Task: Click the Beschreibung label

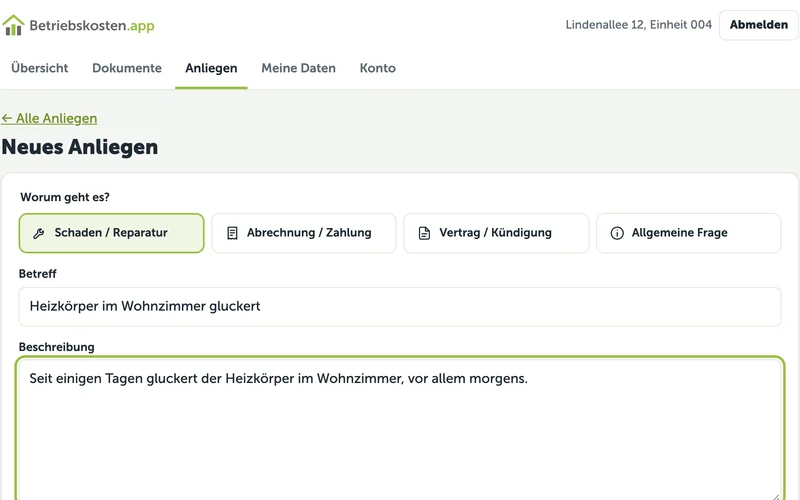Action: point(57,347)
